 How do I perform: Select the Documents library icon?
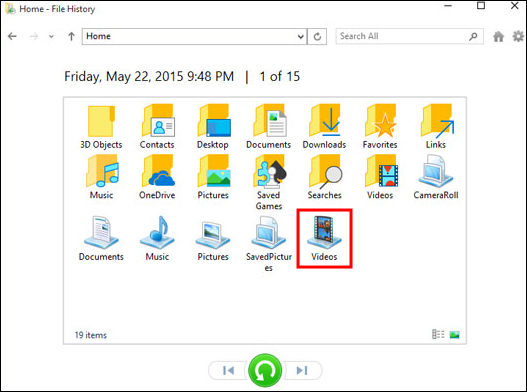(x=101, y=239)
